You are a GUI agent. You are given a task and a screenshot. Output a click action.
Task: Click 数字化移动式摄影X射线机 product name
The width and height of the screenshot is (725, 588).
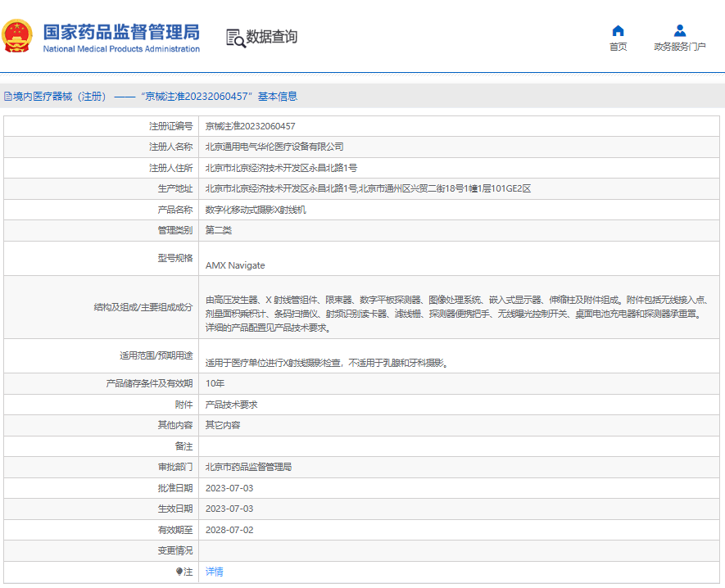click(x=256, y=210)
